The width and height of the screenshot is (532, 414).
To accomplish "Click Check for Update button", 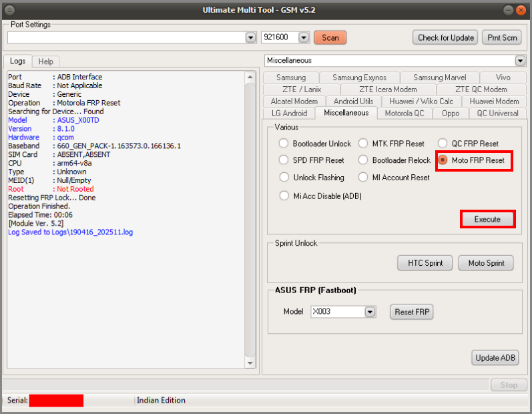I will pos(445,37).
